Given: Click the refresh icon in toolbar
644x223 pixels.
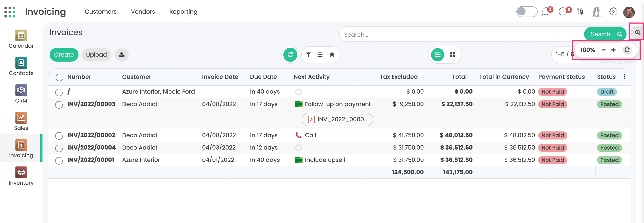Looking at the screenshot, I should pyautogui.click(x=290, y=55).
